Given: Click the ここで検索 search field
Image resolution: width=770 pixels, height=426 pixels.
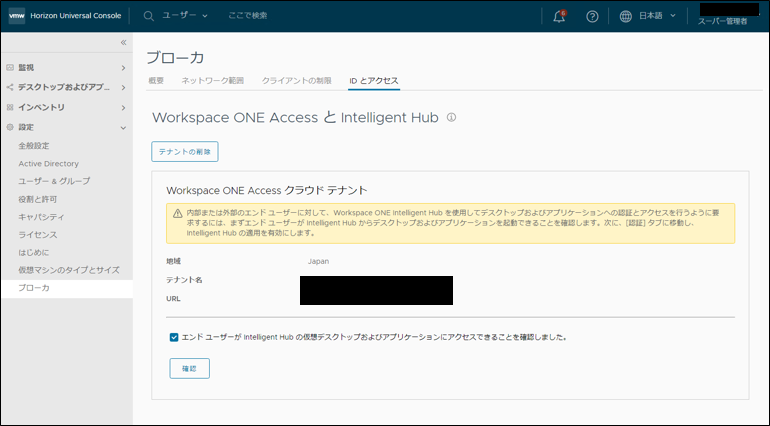Looking at the screenshot, I should click(x=248, y=16).
